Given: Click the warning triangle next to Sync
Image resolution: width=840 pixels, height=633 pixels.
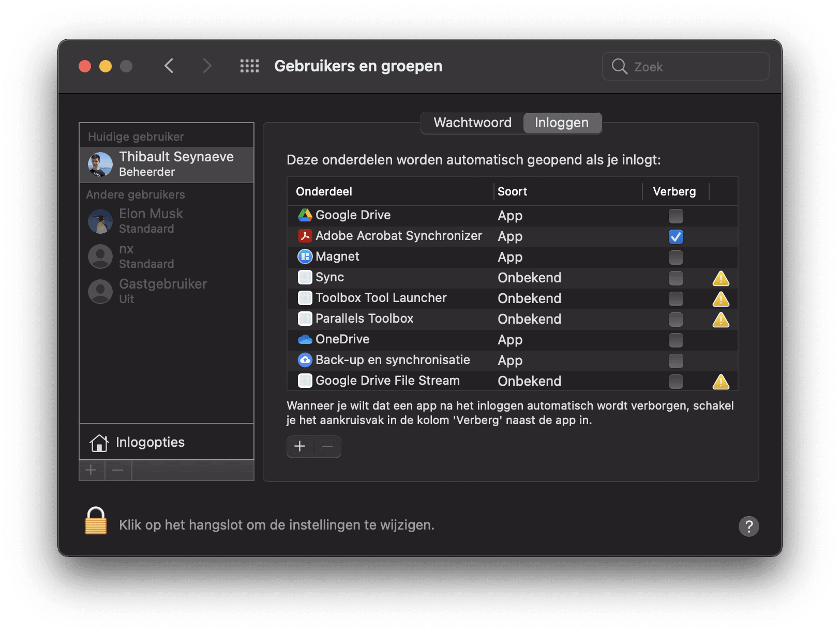Looking at the screenshot, I should tap(721, 278).
